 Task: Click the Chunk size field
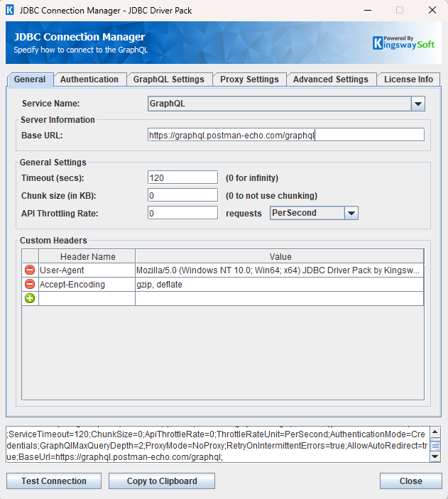tap(182, 195)
